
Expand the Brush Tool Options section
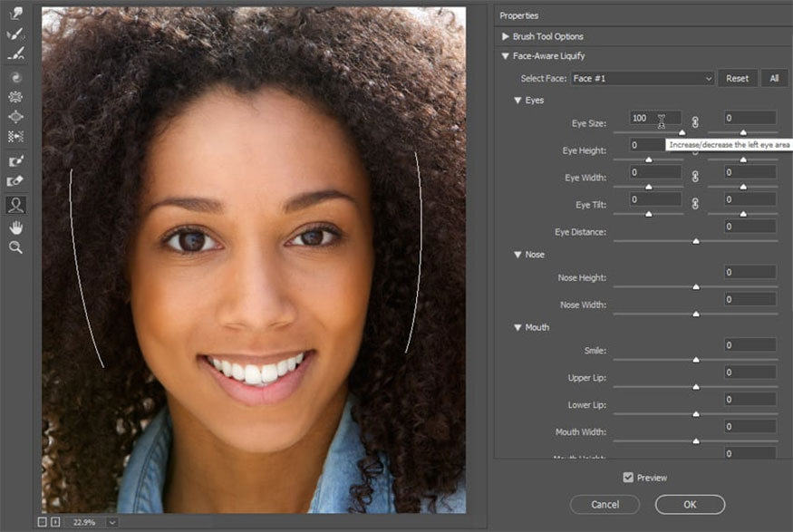click(x=505, y=36)
